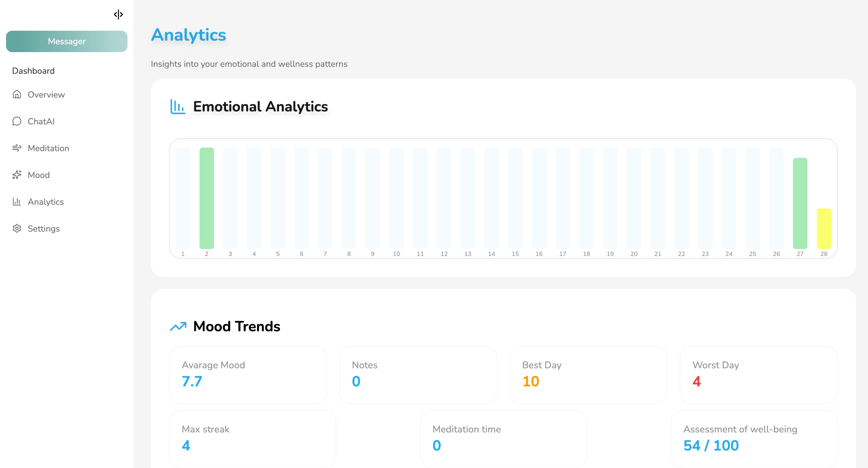The height and width of the screenshot is (468, 868).
Task: Click the ChatAI speech bubble icon
Action: [17, 121]
